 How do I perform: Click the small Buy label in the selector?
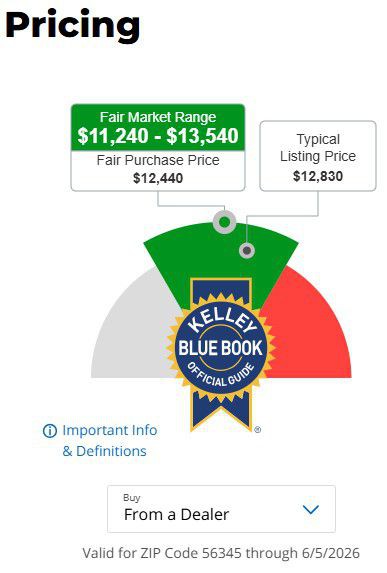click(x=132, y=498)
